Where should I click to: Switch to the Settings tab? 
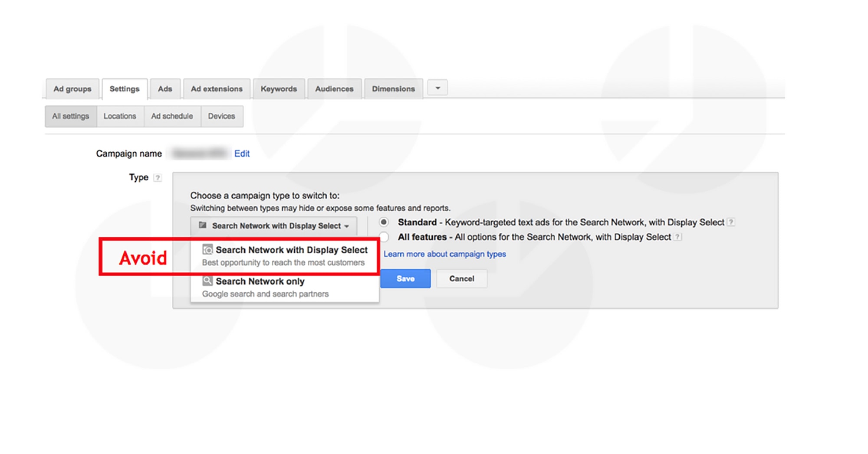(125, 89)
